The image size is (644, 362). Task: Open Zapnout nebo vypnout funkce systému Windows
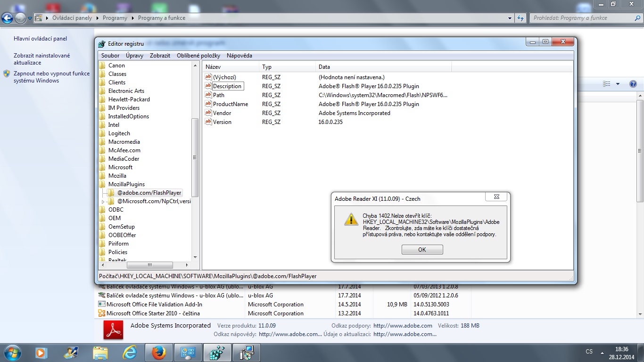click(51, 77)
